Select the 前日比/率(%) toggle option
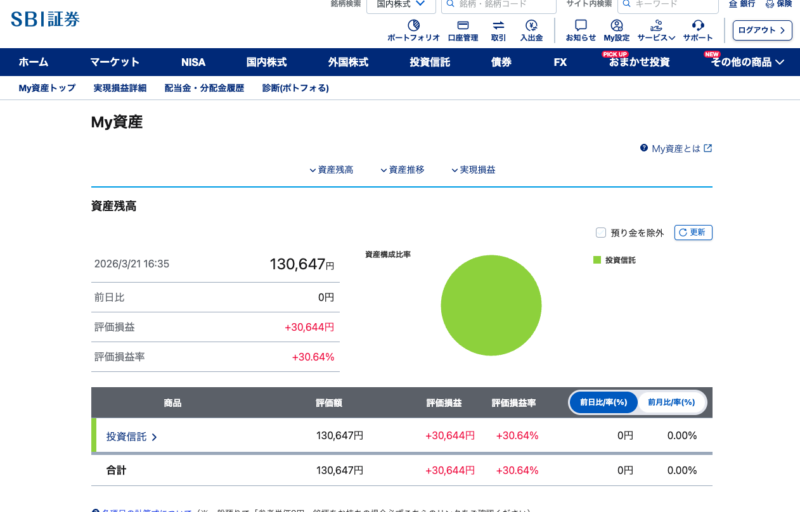The width and height of the screenshot is (800, 512). pyautogui.click(x=604, y=402)
